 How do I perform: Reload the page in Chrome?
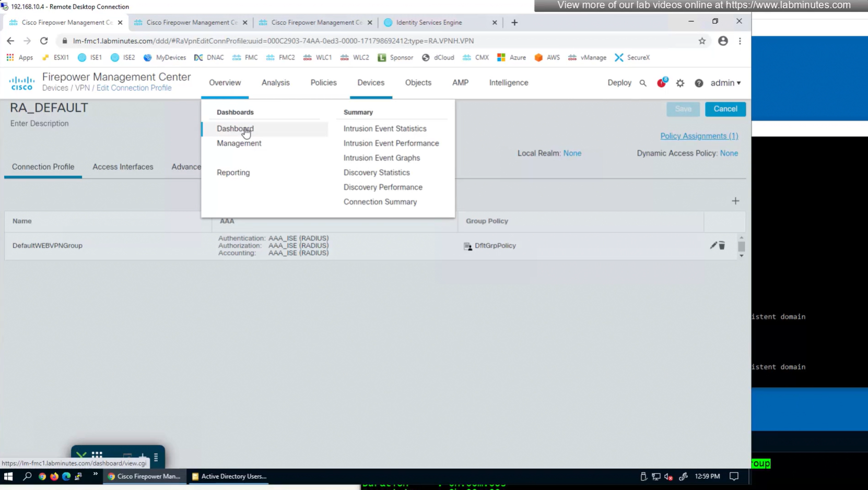tap(44, 41)
